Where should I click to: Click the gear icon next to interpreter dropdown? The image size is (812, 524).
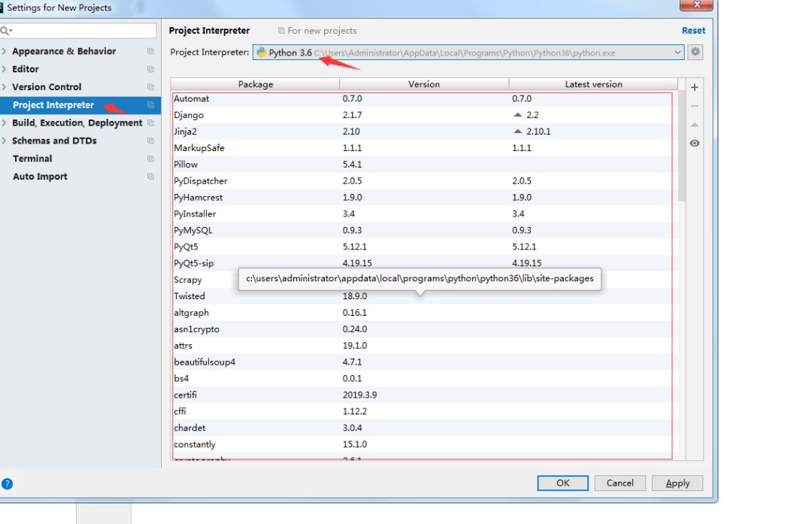coord(695,53)
